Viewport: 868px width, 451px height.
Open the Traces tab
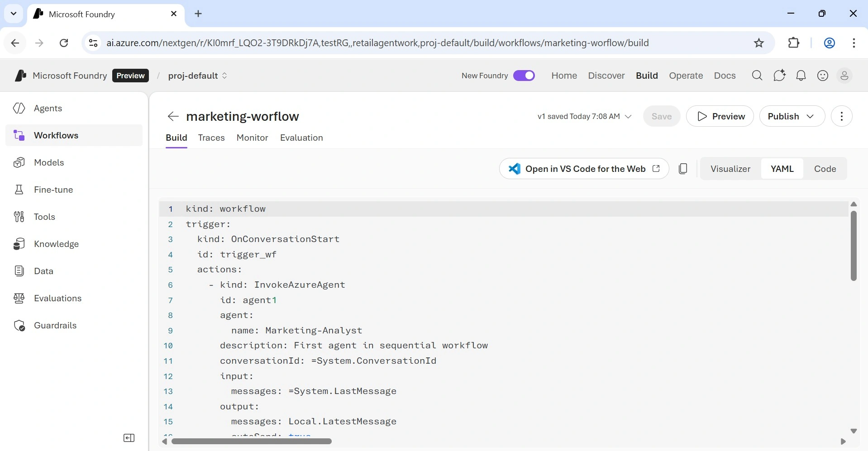point(211,138)
